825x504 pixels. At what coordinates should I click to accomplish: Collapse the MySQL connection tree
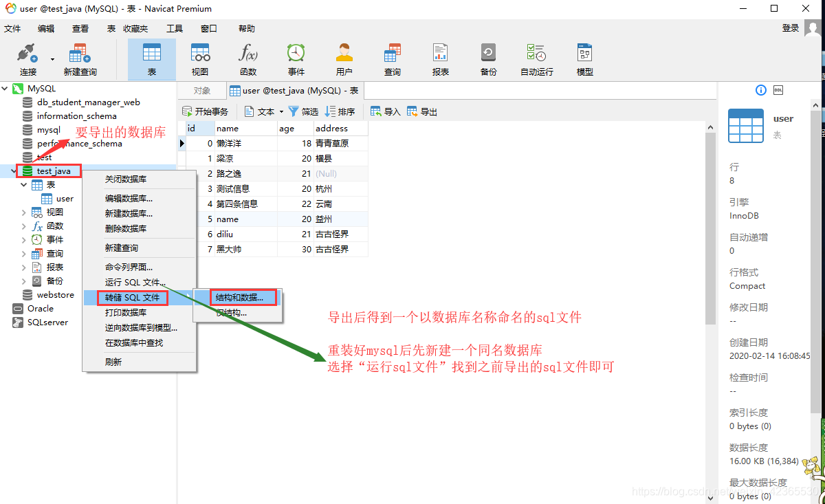pos(6,89)
